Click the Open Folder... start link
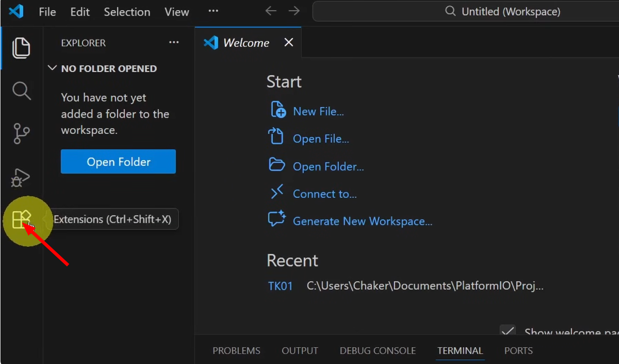The image size is (619, 364). pos(328,166)
